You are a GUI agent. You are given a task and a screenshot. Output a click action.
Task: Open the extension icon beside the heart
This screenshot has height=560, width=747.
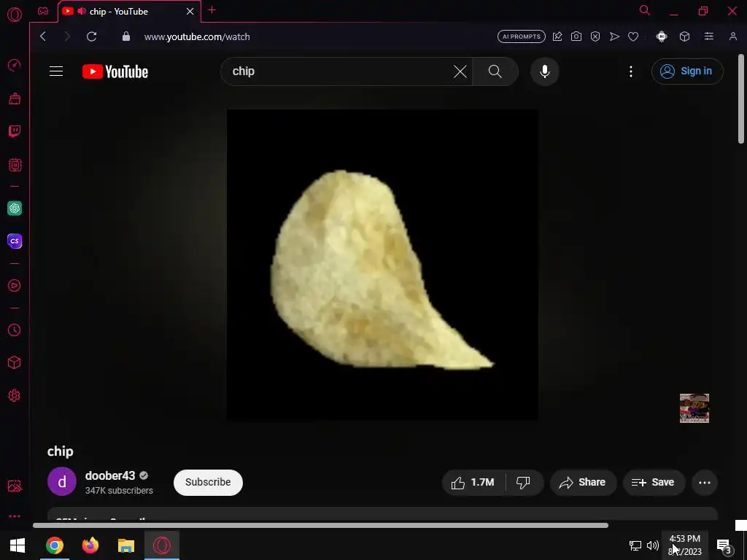[661, 36]
